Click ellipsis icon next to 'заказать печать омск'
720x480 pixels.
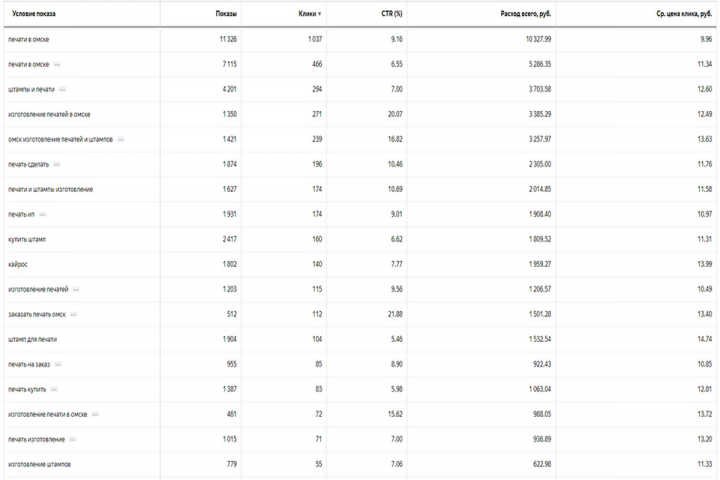[74, 314]
